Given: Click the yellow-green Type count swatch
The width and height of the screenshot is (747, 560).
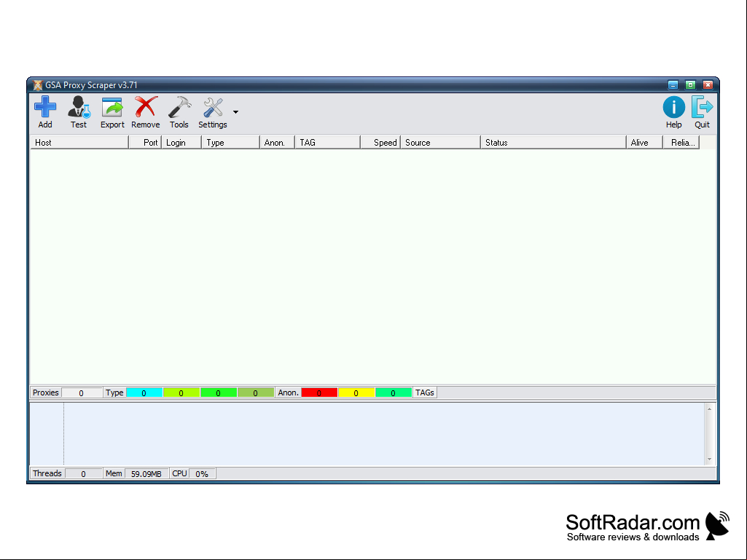Looking at the screenshot, I should [181, 393].
